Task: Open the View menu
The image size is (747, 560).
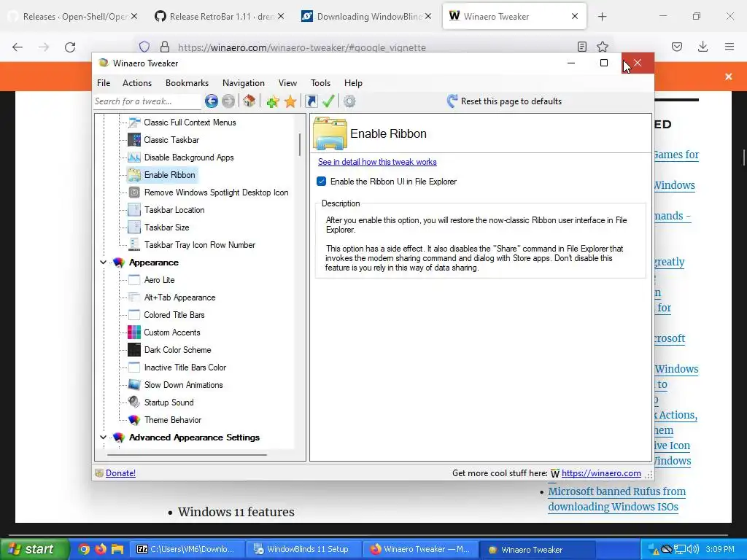Action: click(287, 83)
